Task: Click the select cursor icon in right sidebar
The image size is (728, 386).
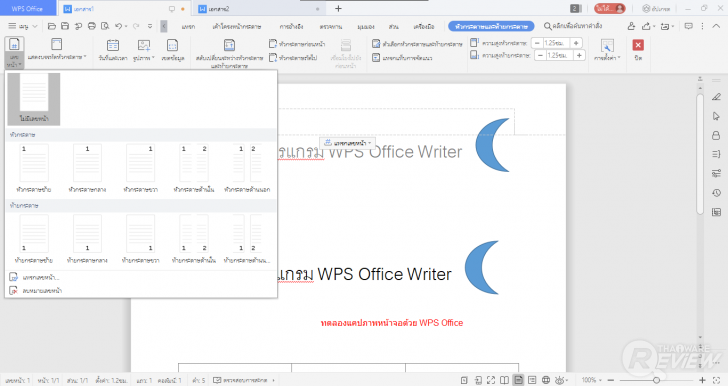Action: [x=716, y=116]
